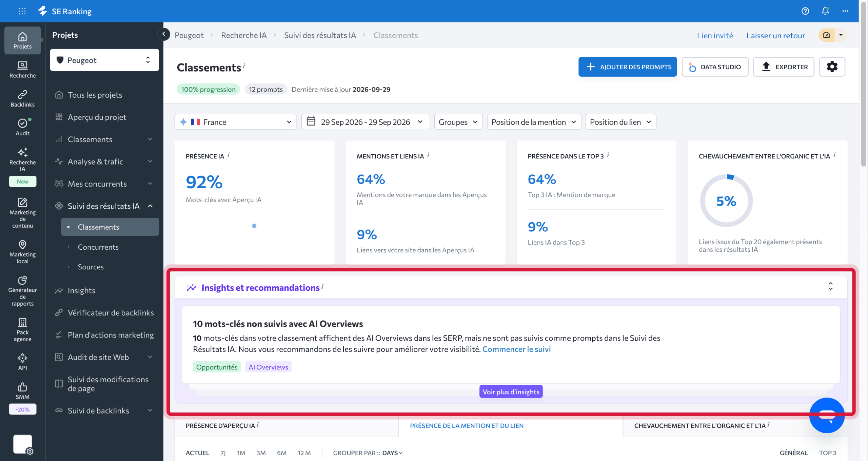Click info icon beside Présence dans le Top 3
868x461 pixels.
608,155
